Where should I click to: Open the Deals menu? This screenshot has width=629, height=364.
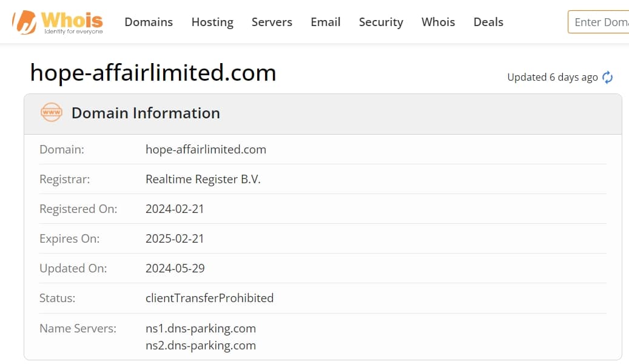(488, 22)
